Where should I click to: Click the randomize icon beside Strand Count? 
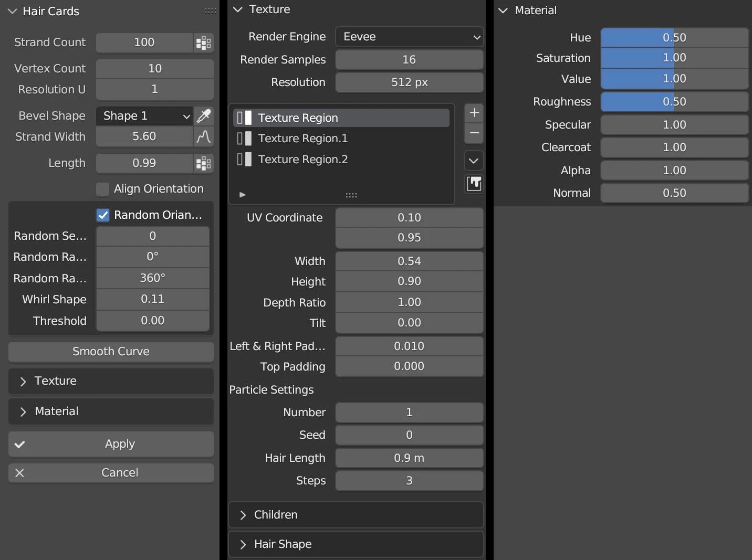coord(203,43)
